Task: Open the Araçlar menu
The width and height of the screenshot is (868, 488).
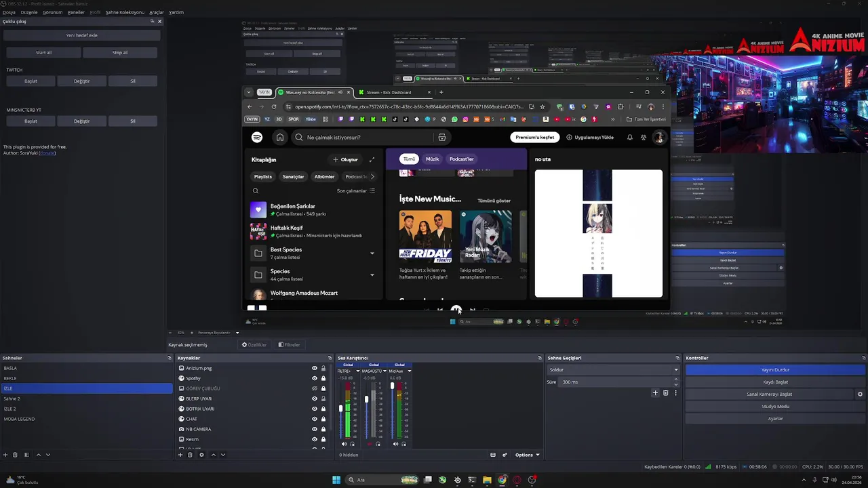Action: click(x=157, y=12)
